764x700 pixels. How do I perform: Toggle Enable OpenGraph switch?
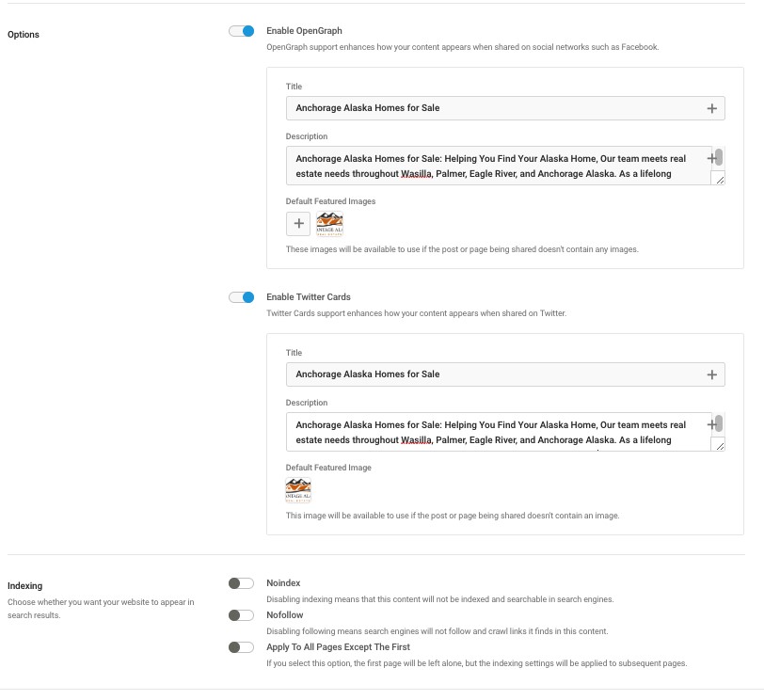(x=241, y=31)
